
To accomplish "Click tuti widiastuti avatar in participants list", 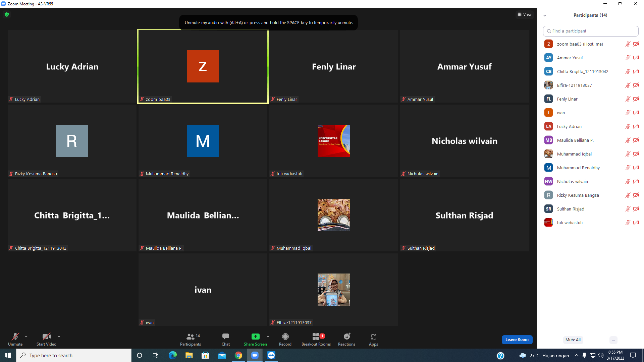I will pos(548,223).
